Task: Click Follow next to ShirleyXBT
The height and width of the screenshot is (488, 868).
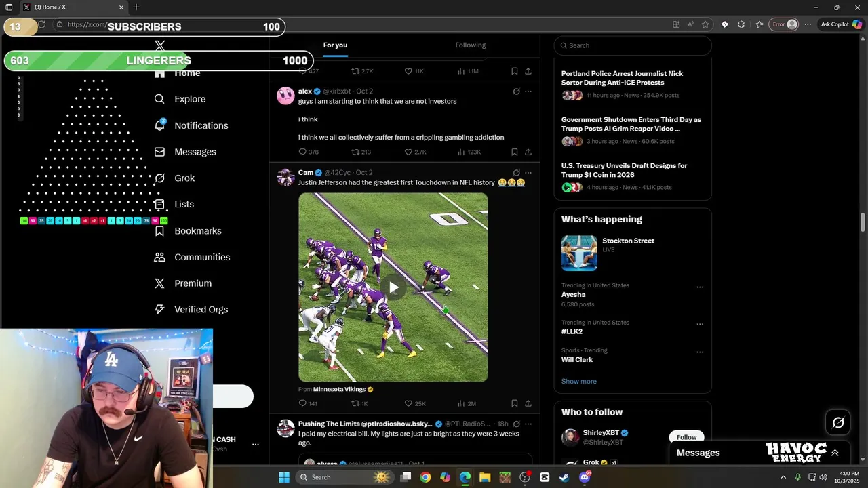Action: click(x=686, y=437)
